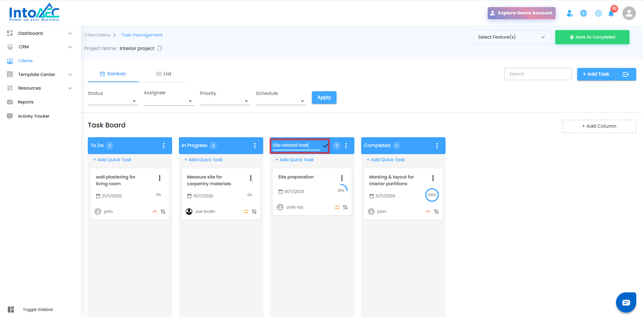This screenshot has width=644, height=317.
Task: Click the Client Menu breadcrumb
Action: [x=97, y=35]
